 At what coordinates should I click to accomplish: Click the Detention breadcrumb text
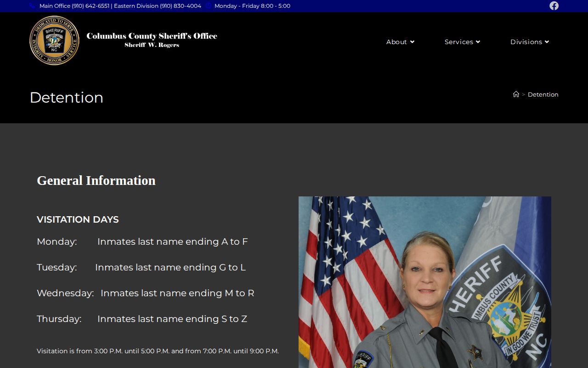pos(543,94)
